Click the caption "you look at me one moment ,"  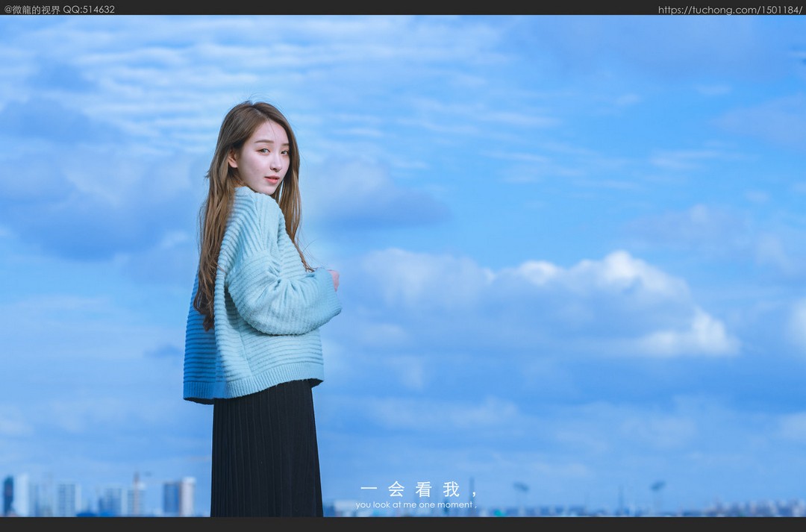[x=416, y=504]
